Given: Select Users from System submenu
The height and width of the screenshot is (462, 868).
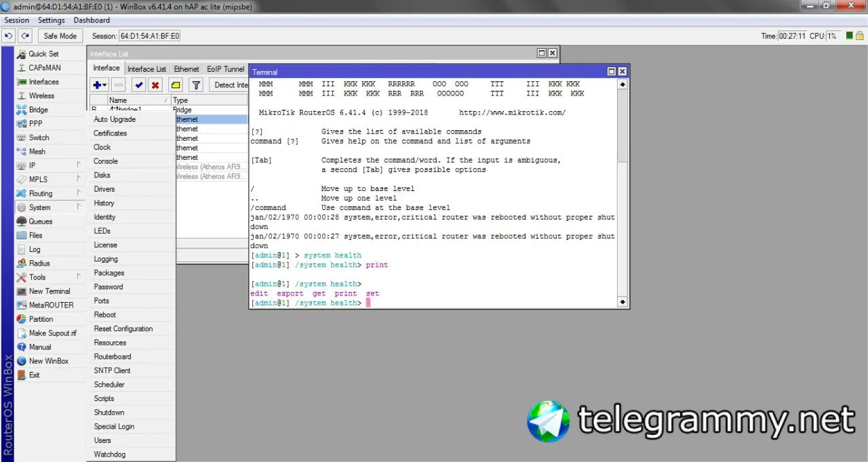Looking at the screenshot, I should tap(132, 440).
